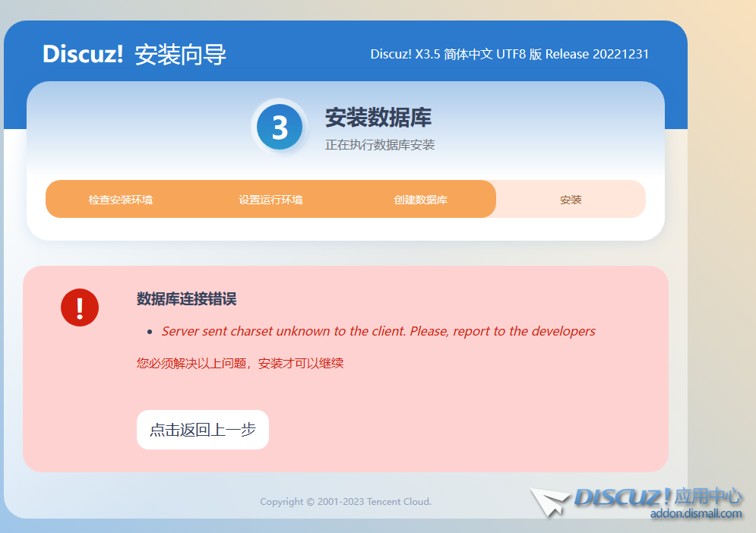This screenshot has width=756, height=533.
Task: Click the blue step 3 circle badge
Action: coord(280,128)
